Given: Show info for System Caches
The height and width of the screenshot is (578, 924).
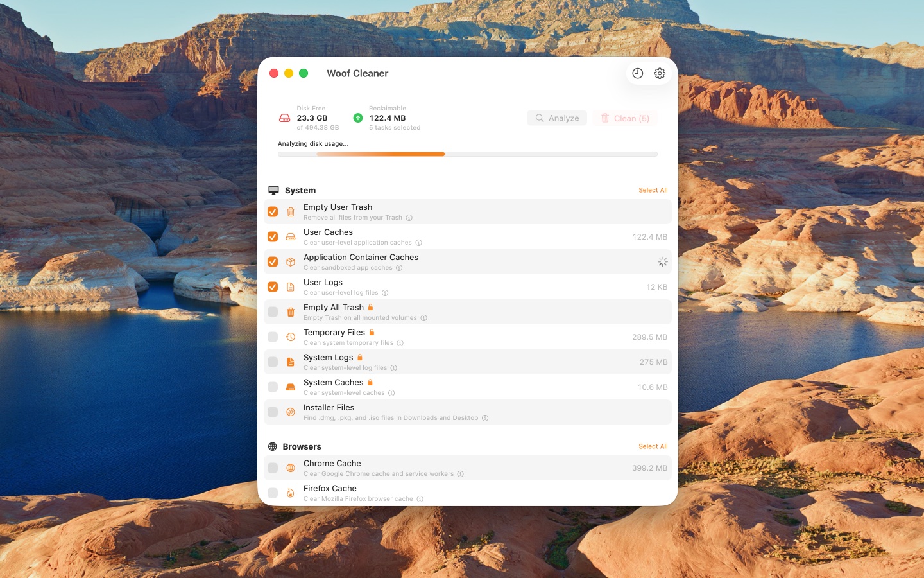Looking at the screenshot, I should click(x=391, y=393).
